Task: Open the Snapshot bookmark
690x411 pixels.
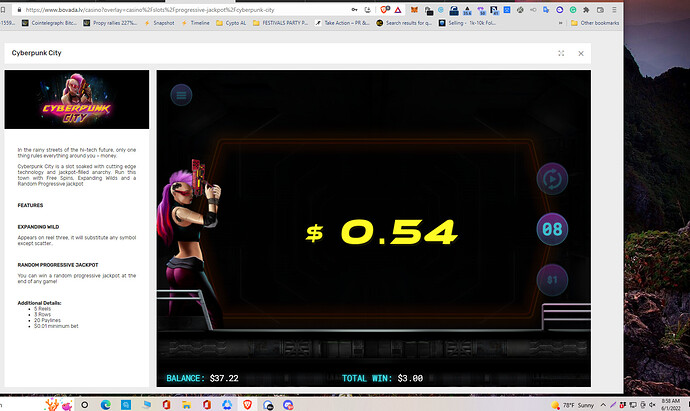Action: pos(159,23)
